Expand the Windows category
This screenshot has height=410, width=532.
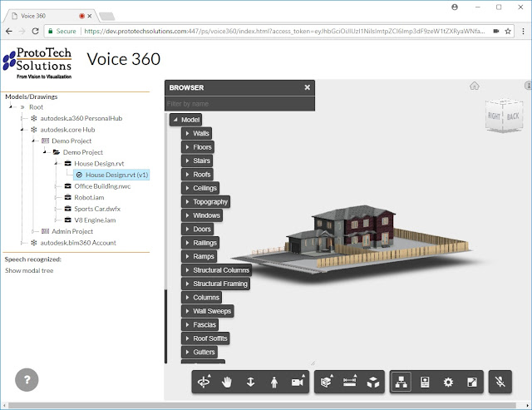pyautogui.click(x=187, y=215)
